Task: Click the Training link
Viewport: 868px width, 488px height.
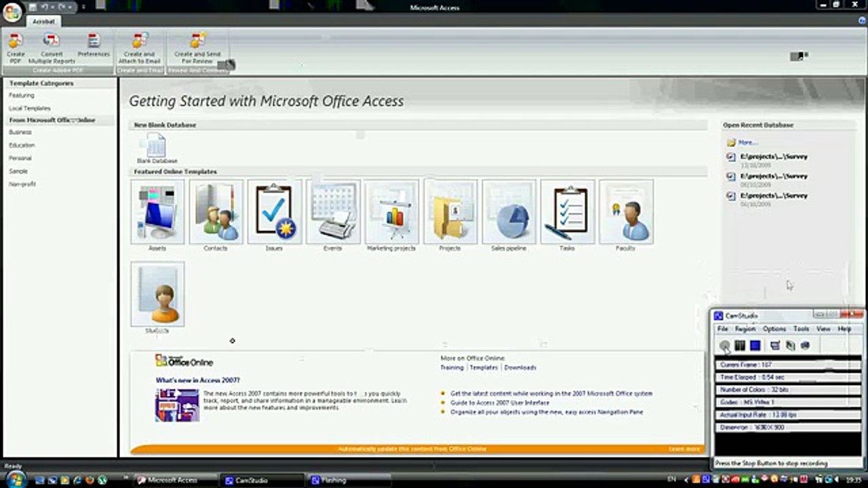Action: click(x=452, y=367)
